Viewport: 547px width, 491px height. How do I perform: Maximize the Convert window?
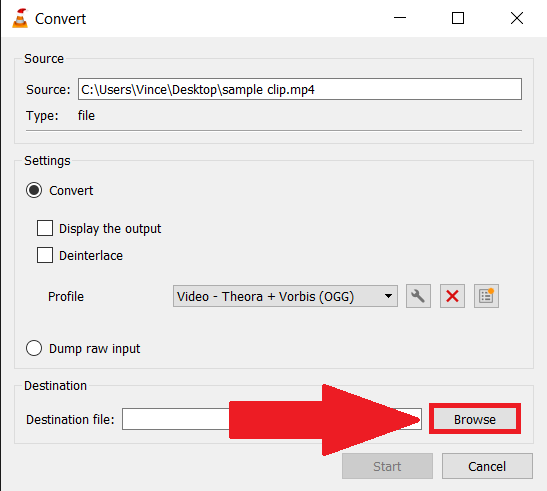[458, 18]
